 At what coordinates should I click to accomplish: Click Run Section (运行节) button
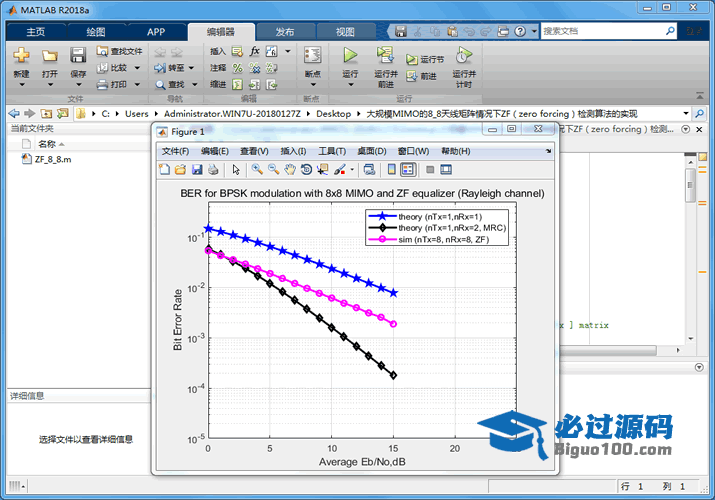point(425,60)
